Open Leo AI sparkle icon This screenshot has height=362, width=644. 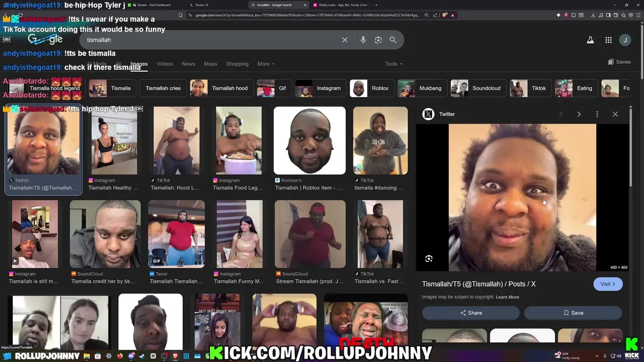(x=623, y=15)
